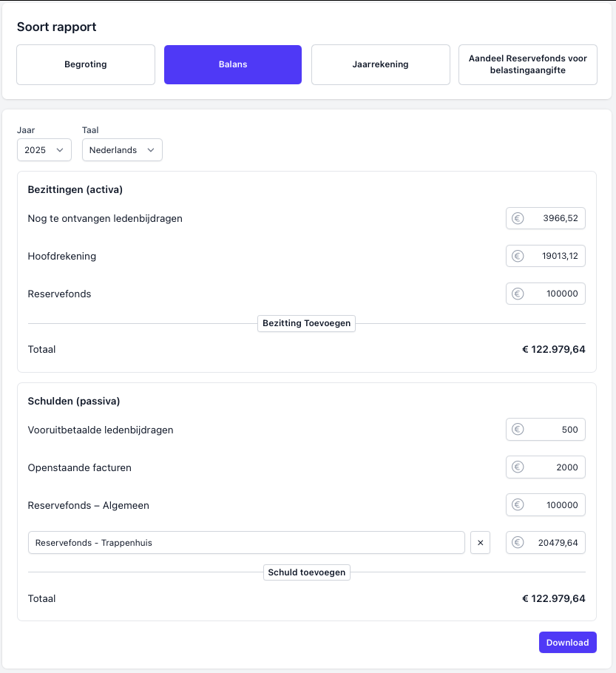The height and width of the screenshot is (673, 616).
Task: Click euro icon in Openstaande facturen field
Action: coord(518,467)
